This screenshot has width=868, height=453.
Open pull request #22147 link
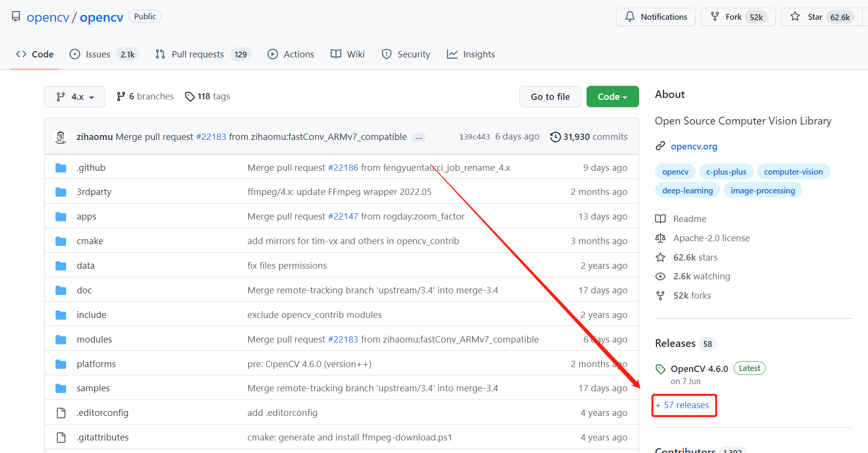343,217
